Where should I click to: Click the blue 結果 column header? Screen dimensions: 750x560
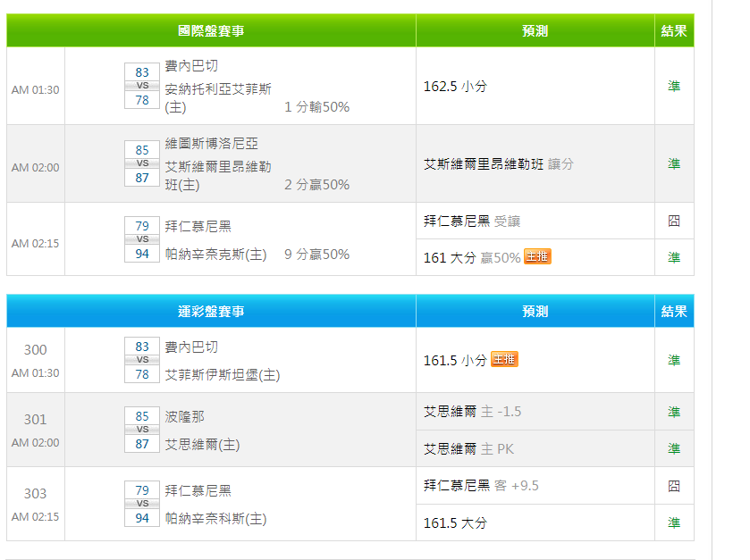tap(674, 311)
